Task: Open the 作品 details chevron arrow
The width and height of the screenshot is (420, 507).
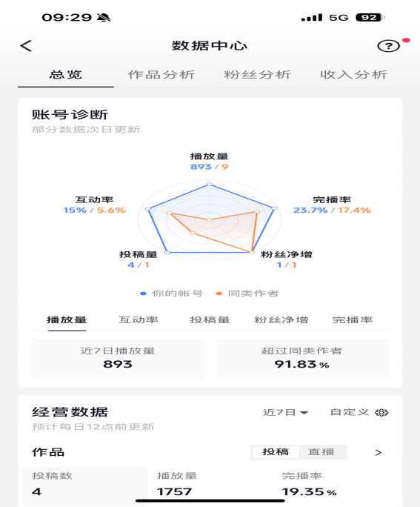Action: pos(379,453)
